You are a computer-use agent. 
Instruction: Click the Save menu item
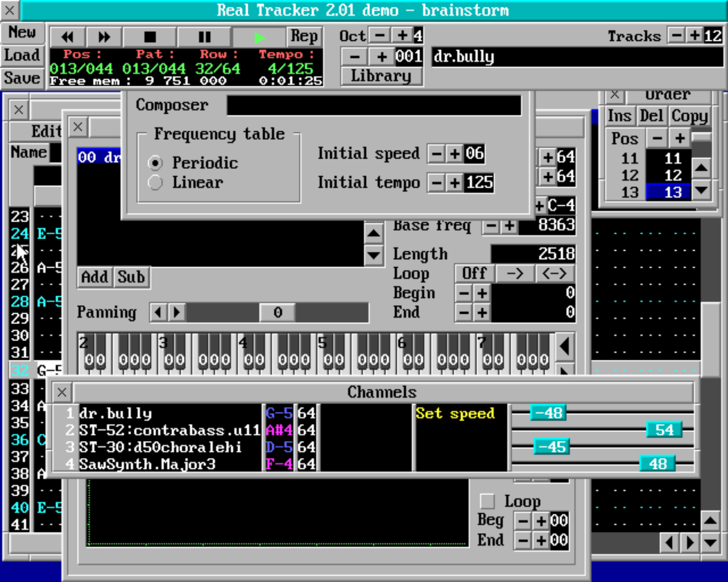click(22, 78)
